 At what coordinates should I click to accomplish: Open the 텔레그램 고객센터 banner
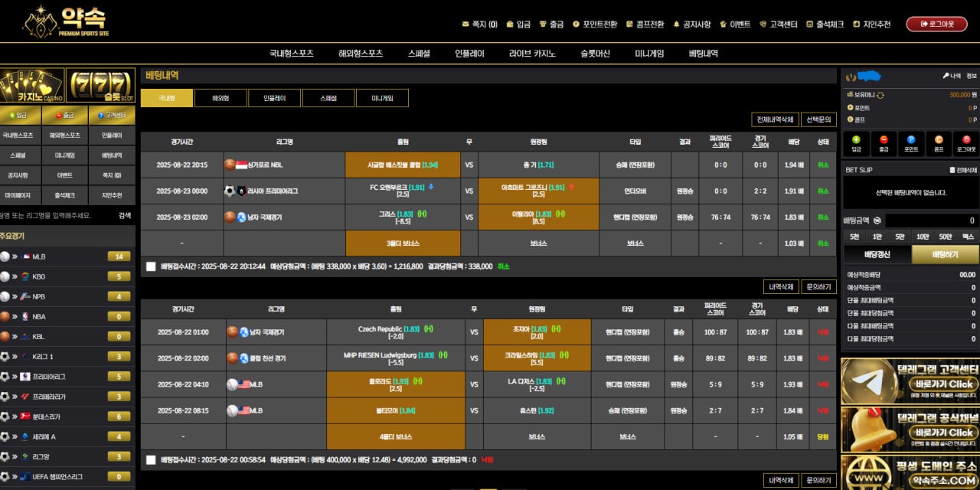point(910,380)
